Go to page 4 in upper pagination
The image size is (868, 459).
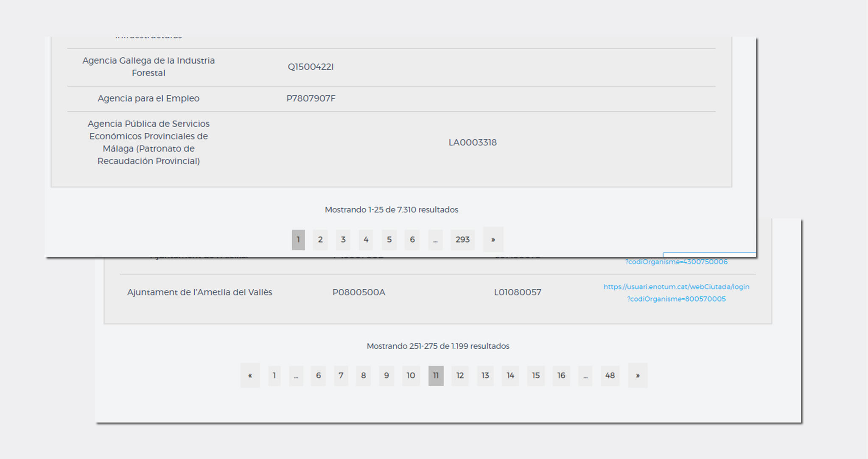tap(366, 240)
